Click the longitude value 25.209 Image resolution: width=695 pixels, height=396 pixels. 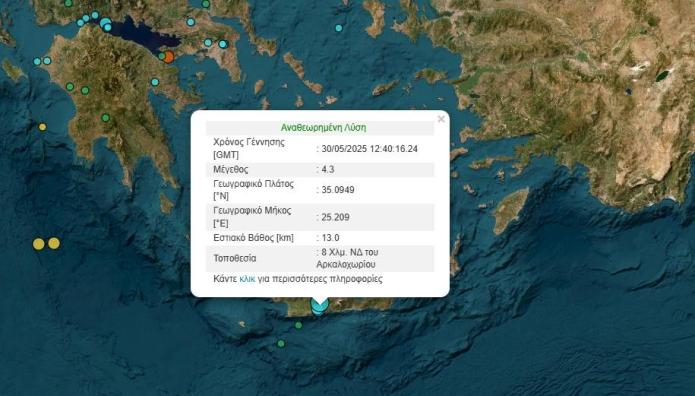(336, 217)
